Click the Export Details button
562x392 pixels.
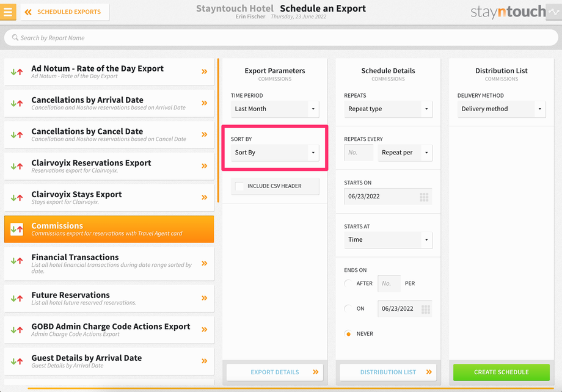[x=275, y=372]
